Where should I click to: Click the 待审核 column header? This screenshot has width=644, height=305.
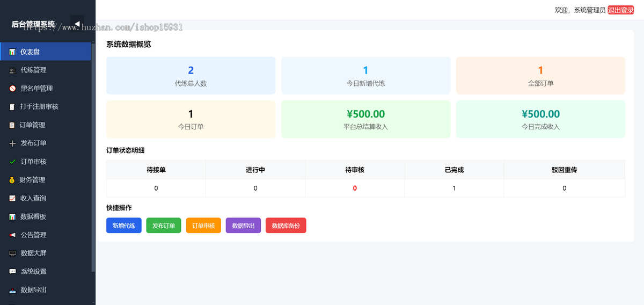click(x=355, y=170)
